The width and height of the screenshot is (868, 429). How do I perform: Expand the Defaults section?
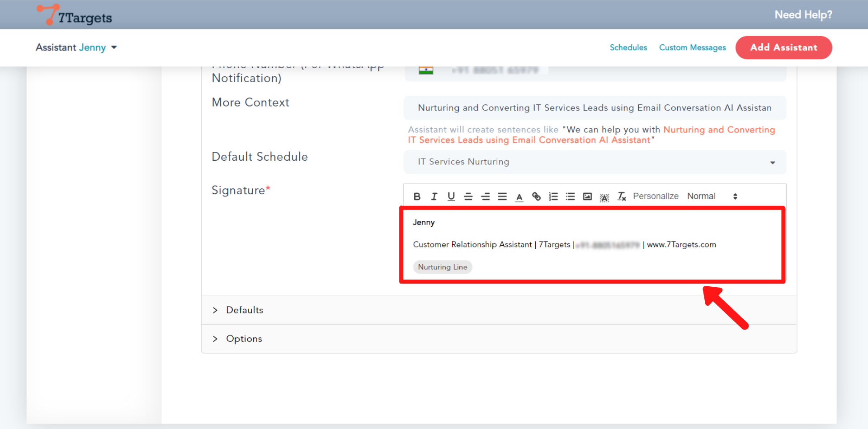click(x=245, y=310)
